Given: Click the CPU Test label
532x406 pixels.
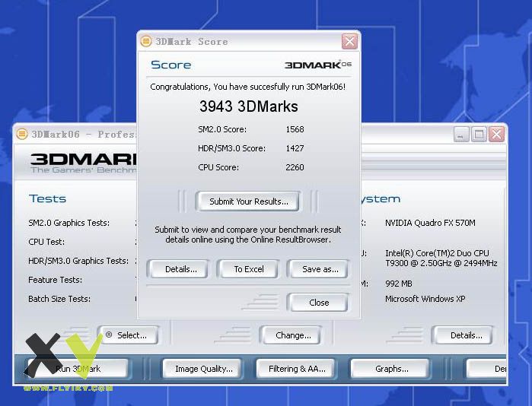Looking at the screenshot, I should [x=46, y=242].
